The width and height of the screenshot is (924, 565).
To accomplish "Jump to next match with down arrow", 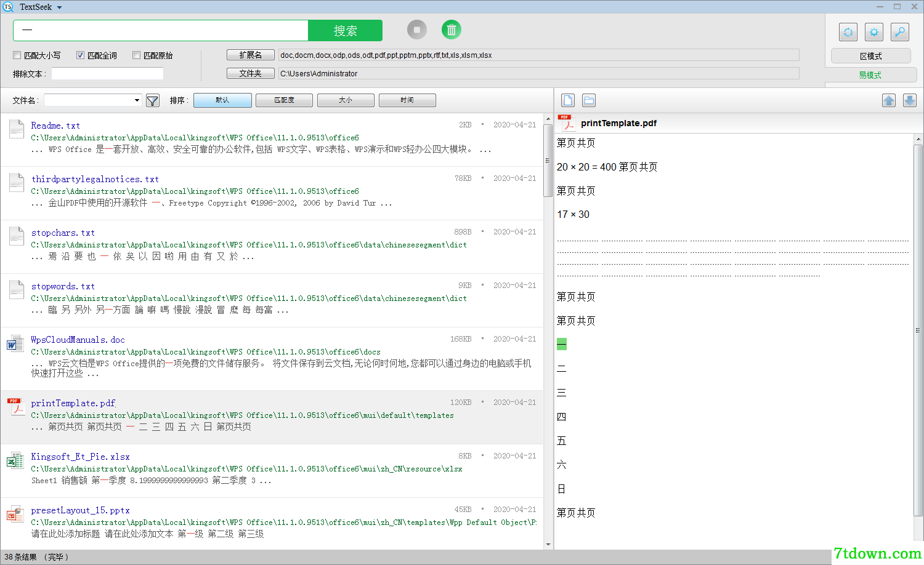I will click(x=910, y=100).
